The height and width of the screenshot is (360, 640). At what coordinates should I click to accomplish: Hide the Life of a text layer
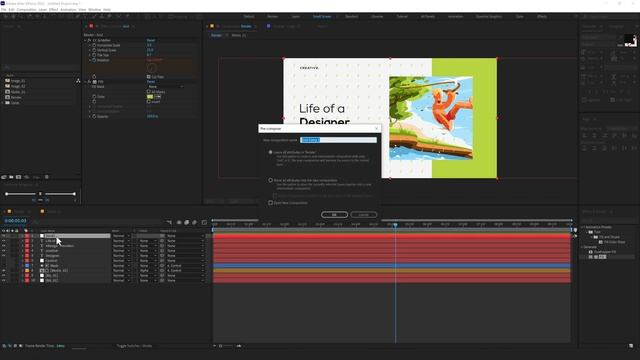[4, 241]
